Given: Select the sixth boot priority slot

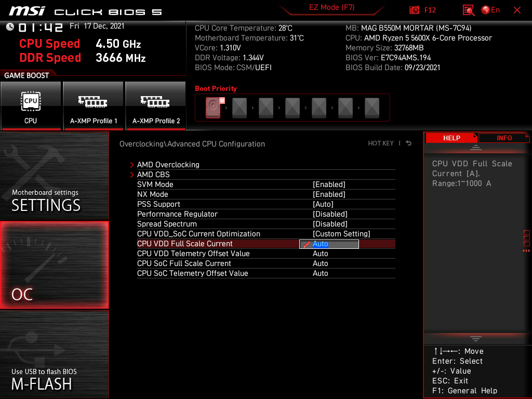Looking at the screenshot, I should (x=345, y=108).
